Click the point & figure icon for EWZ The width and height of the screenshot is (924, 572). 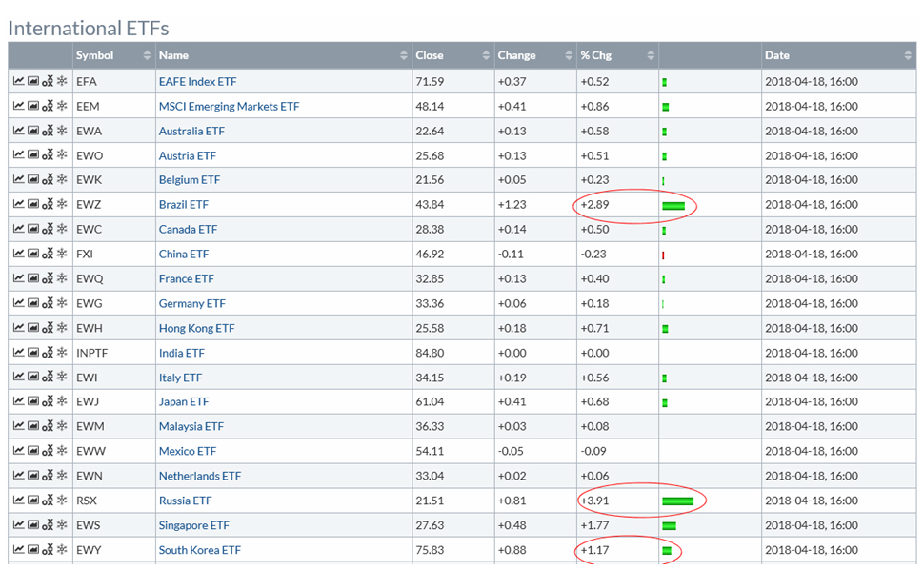coord(48,205)
